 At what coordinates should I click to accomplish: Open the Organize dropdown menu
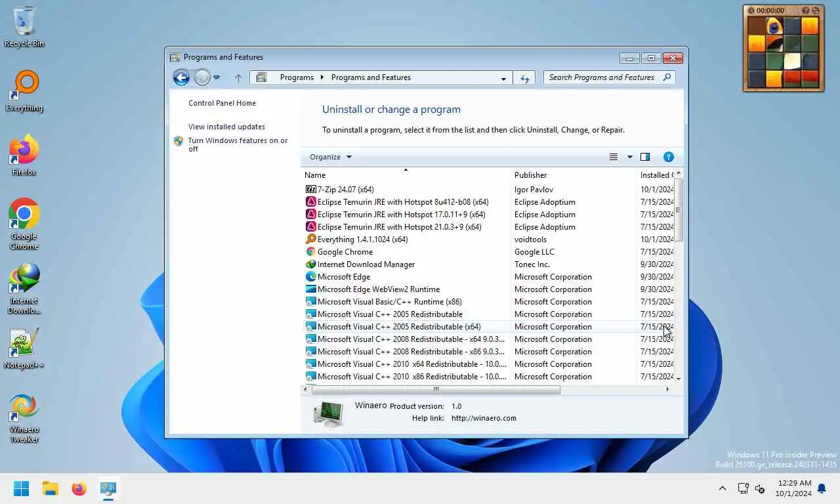pos(331,157)
